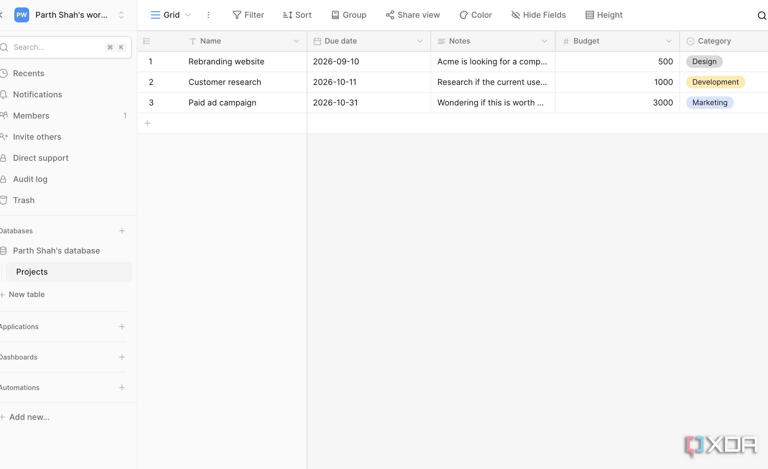Add a new automation with plus icon
Viewport: 768px width, 469px height.
click(122, 387)
